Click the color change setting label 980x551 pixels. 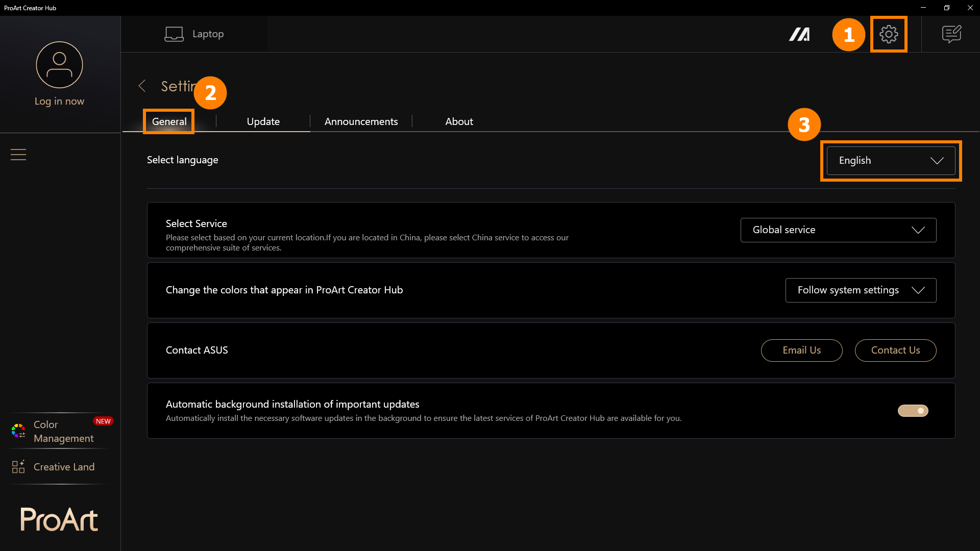click(284, 290)
